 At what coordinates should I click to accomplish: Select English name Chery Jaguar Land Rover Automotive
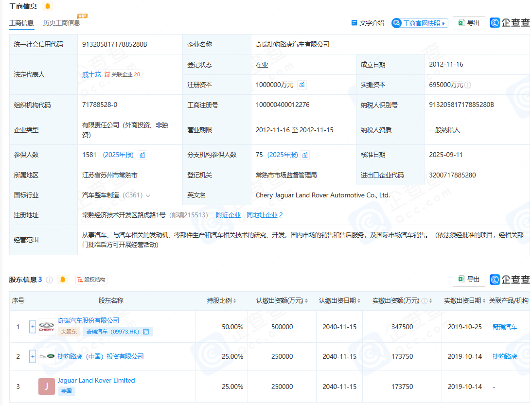point(323,195)
